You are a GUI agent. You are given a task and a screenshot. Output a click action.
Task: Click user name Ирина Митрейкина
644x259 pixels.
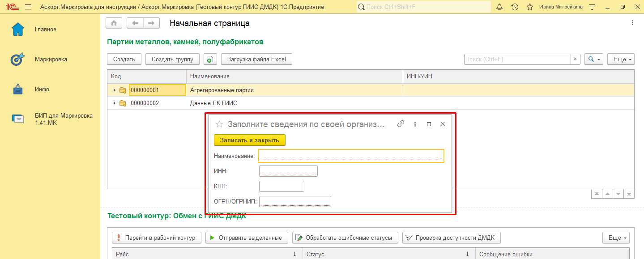(x=561, y=7)
